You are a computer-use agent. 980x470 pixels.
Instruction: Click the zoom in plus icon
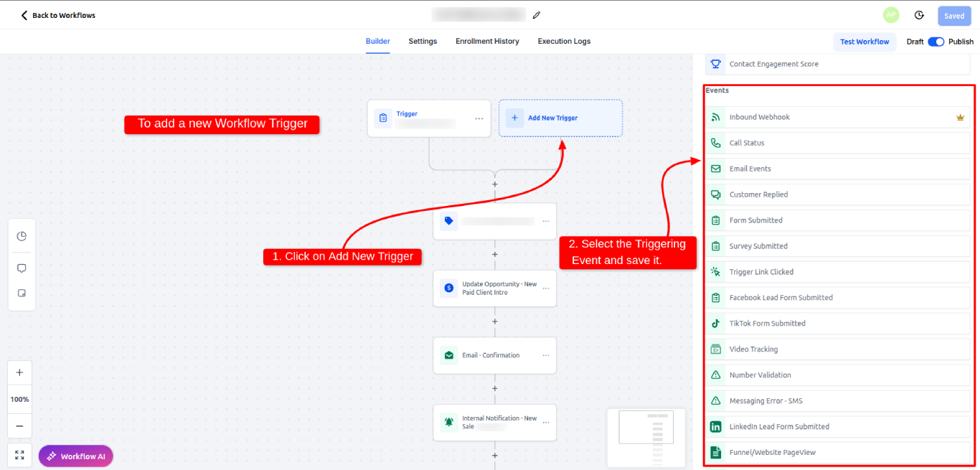[x=20, y=372]
